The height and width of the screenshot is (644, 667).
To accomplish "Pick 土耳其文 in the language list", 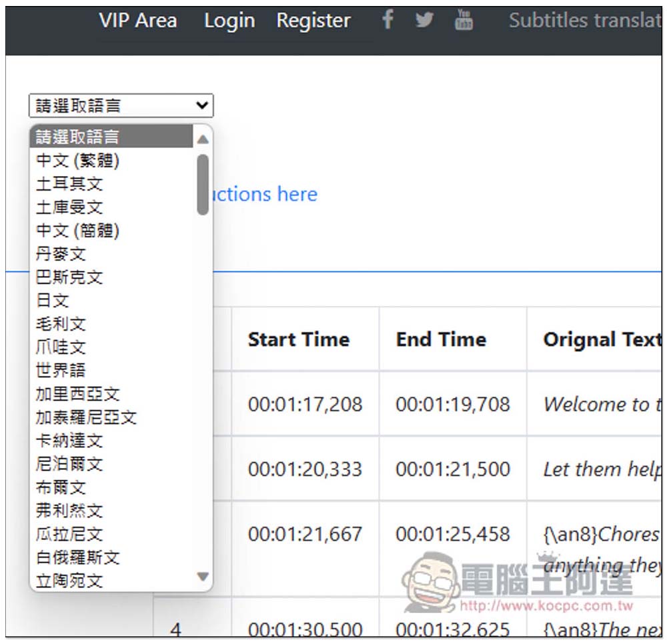I will (x=111, y=184).
